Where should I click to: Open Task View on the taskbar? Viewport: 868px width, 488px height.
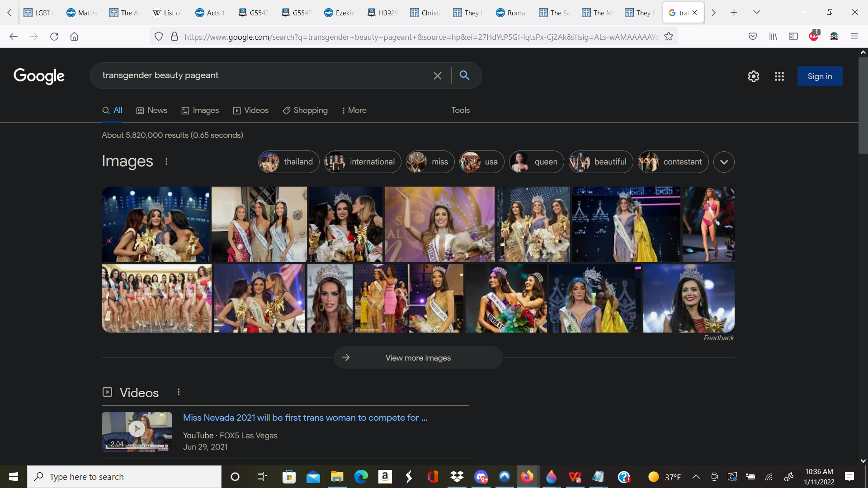(262, 477)
